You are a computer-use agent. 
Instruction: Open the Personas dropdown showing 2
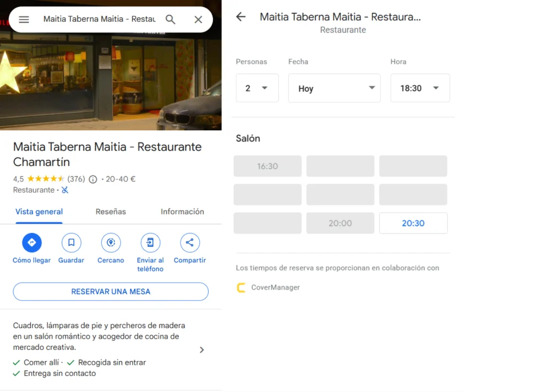point(257,88)
